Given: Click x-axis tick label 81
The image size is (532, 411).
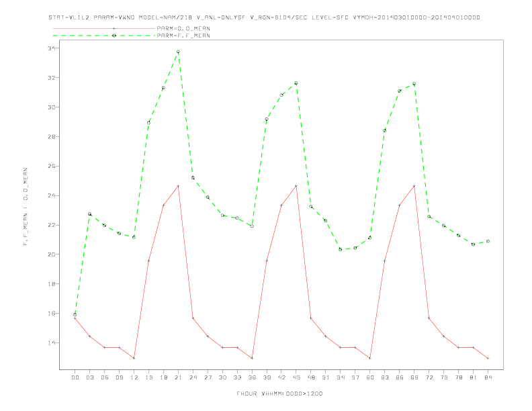Looking at the screenshot, I should pos(474,377).
